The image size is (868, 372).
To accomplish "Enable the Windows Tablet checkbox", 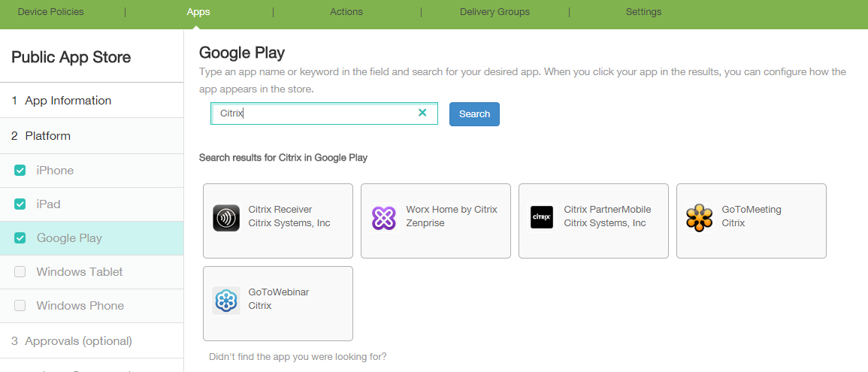I will coord(20,272).
